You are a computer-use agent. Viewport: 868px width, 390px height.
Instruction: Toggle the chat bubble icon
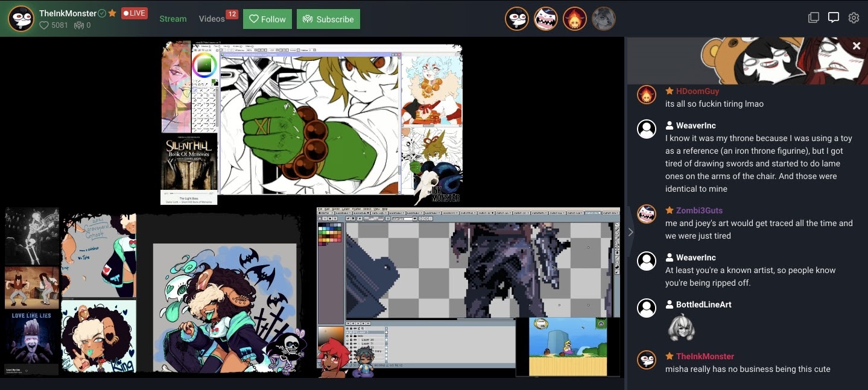(x=834, y=18)
